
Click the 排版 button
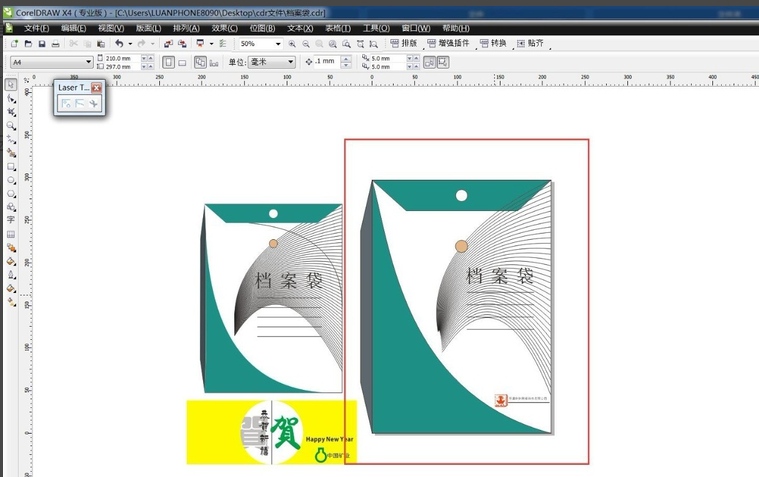(x=404, y=44)
